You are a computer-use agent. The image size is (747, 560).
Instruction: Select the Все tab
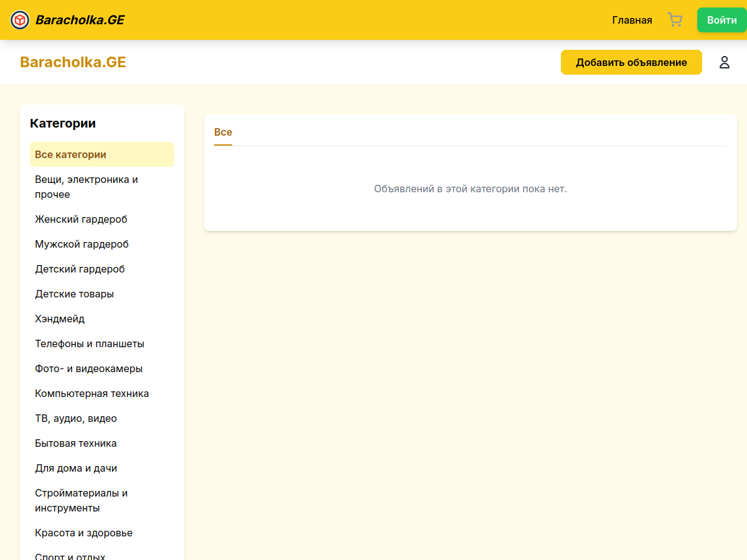pyautogui.click(x=223, y=133)
